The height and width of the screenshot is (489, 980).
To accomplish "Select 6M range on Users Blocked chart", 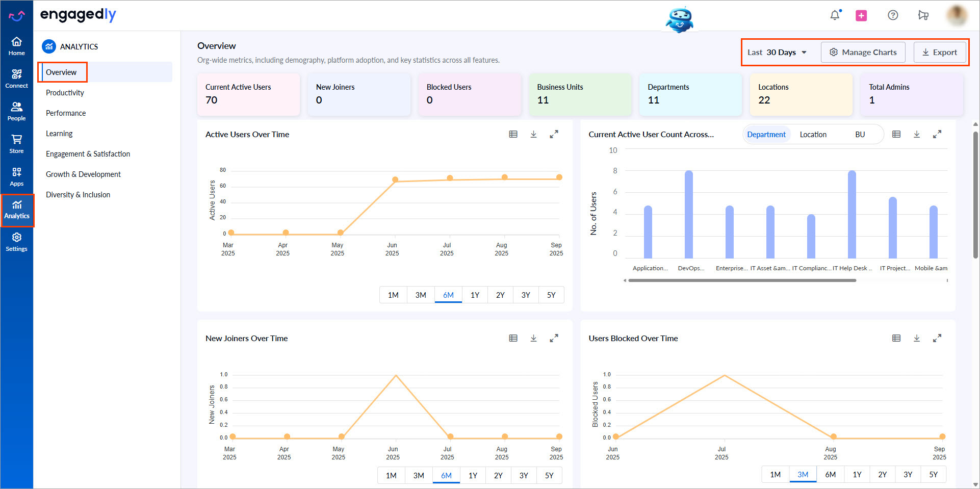I will [x=831, y=475].
